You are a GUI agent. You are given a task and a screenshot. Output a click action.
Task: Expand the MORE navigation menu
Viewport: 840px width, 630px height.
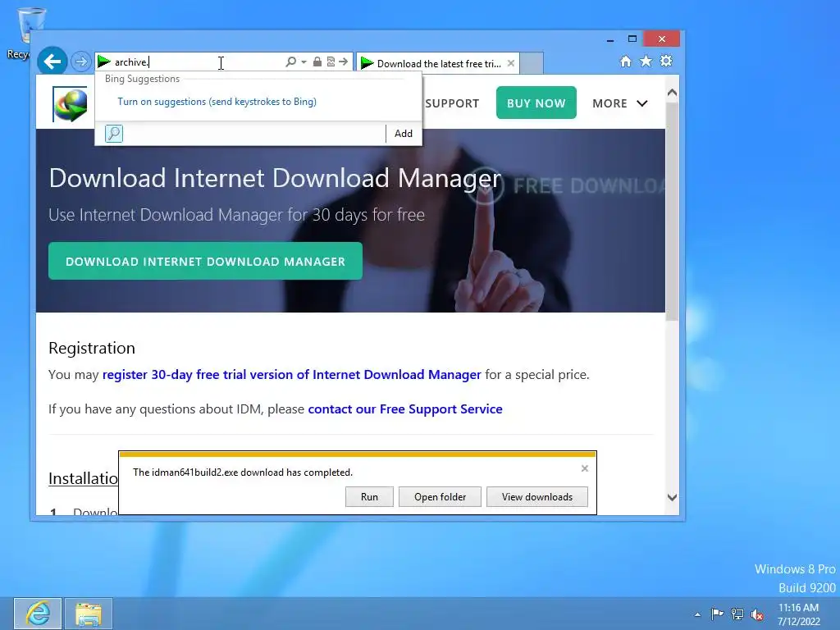[620, 103]
